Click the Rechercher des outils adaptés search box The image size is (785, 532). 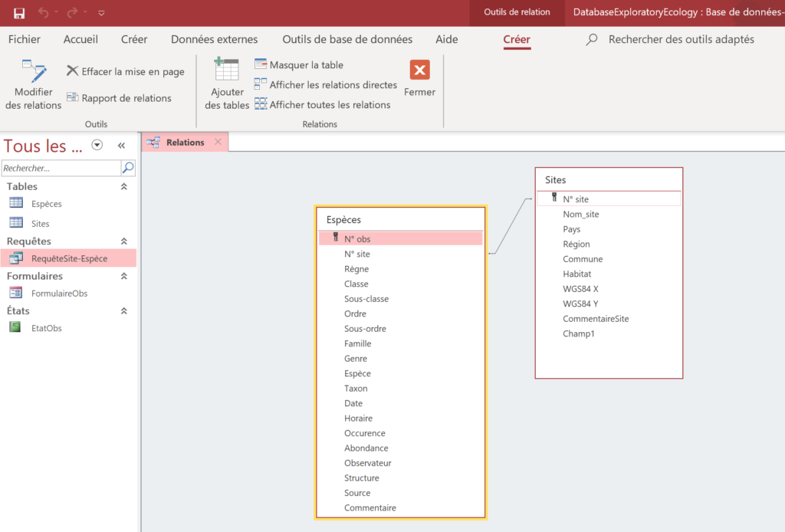[x=681, y=40]
